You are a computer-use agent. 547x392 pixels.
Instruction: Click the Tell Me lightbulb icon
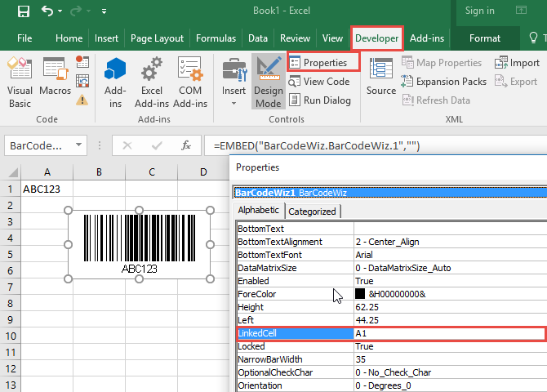tap(533, 38)
